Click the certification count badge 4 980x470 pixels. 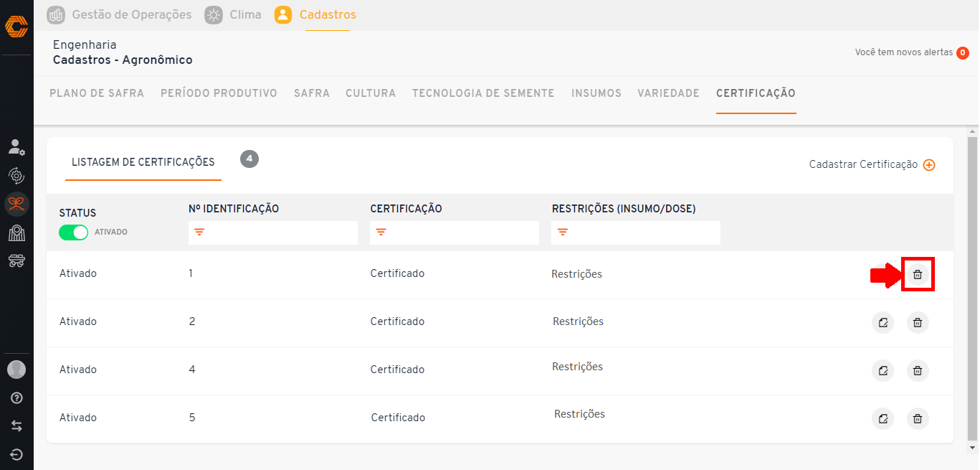coord(249,159)
